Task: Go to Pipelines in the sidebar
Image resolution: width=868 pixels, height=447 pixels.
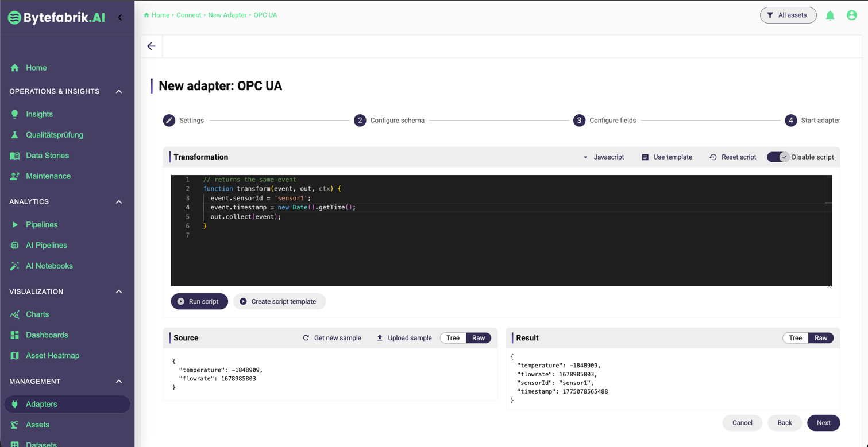Action: [x=41, y=224]
